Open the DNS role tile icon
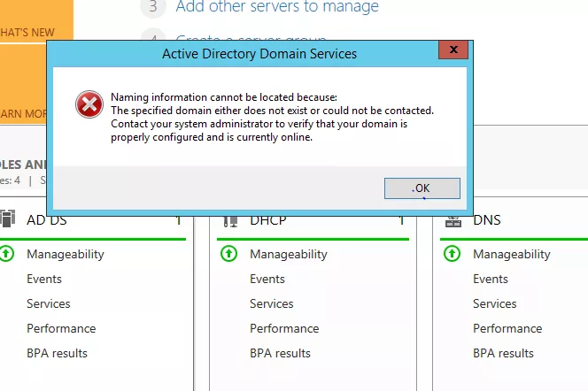Viewport: 588px width, 391px height. pos(453,221)
